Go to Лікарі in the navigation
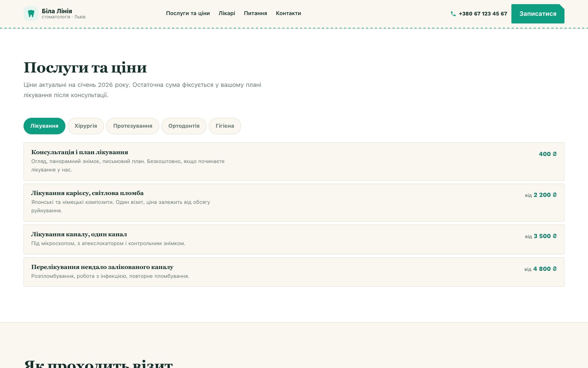This screenshot has height=368, width=588. [x=227, y=13]
